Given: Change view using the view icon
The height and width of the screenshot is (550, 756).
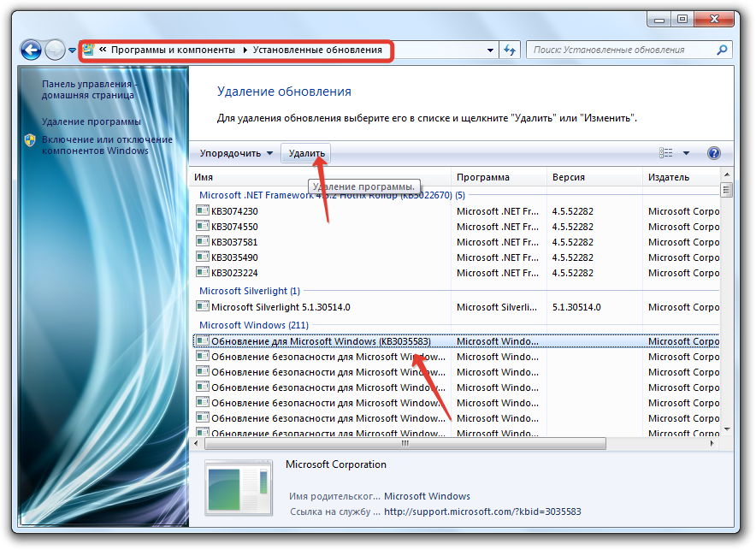Looking at the screenshot, I should (x=666, y=153).
